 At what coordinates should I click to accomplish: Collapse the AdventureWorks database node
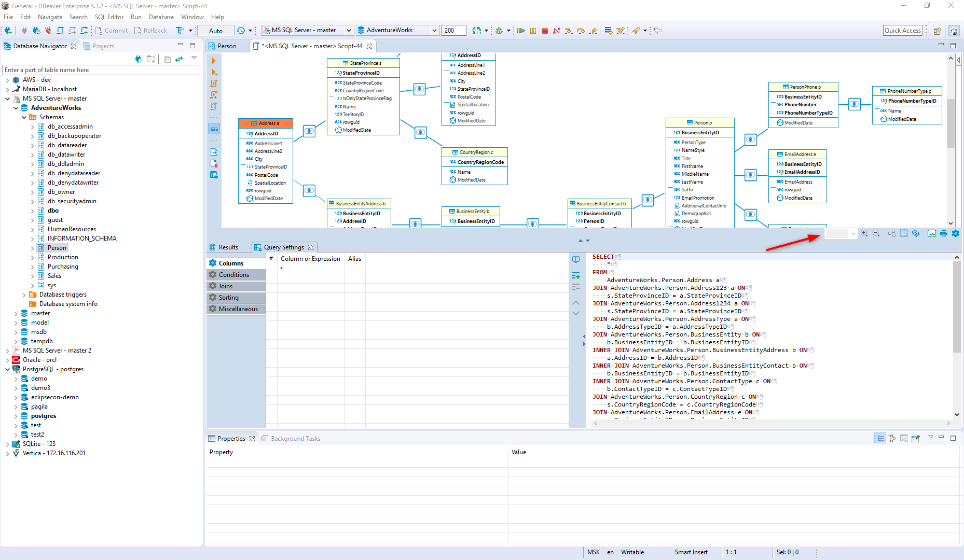[16, 107]
